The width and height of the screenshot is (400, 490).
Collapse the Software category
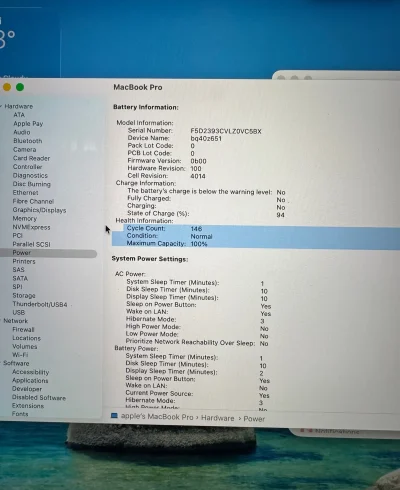(x=1, y=363)
